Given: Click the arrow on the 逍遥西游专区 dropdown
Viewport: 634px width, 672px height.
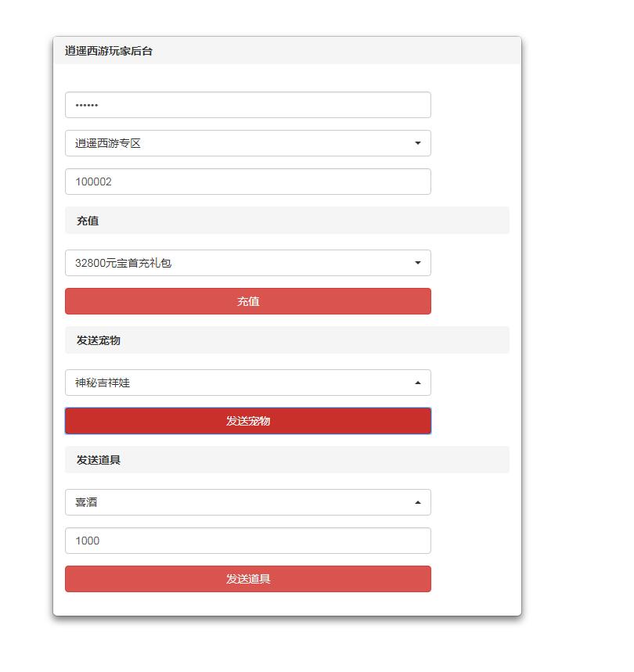Looking at the screenshot, I should click(417, 143).
